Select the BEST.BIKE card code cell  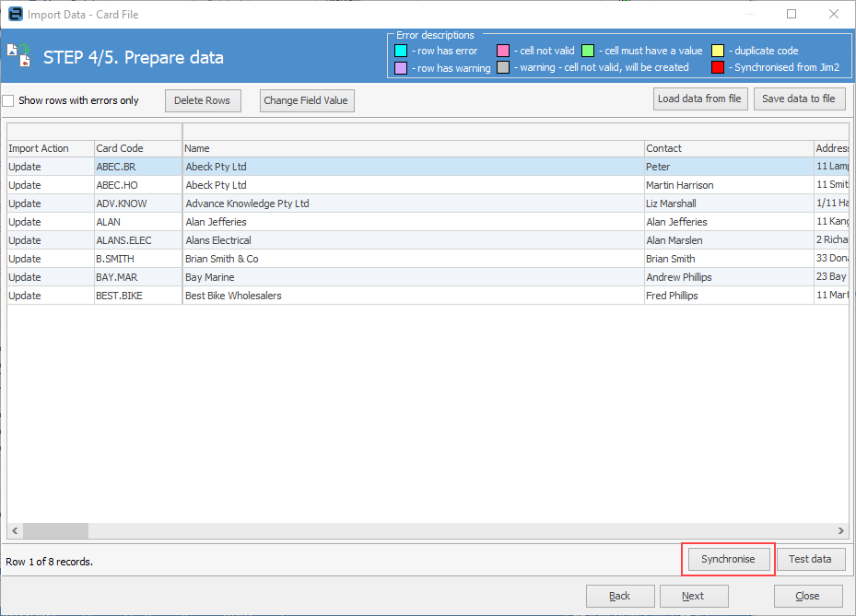click(138, 296)
